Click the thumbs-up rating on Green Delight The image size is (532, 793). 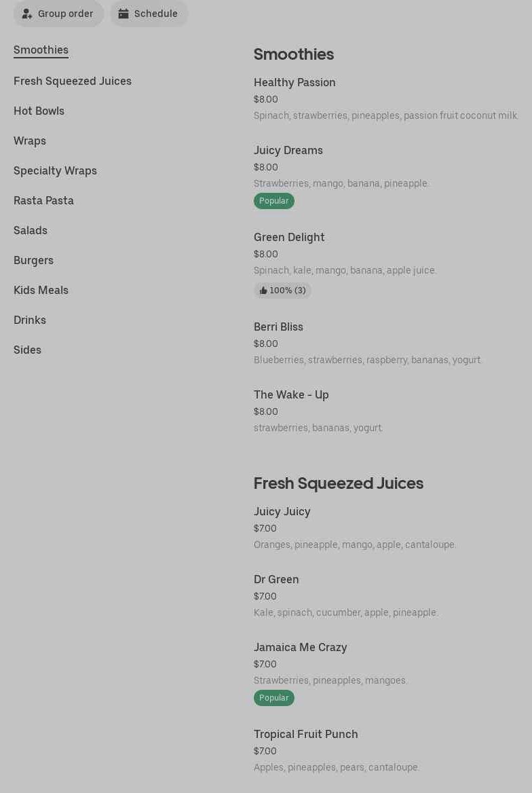[282, 291]
